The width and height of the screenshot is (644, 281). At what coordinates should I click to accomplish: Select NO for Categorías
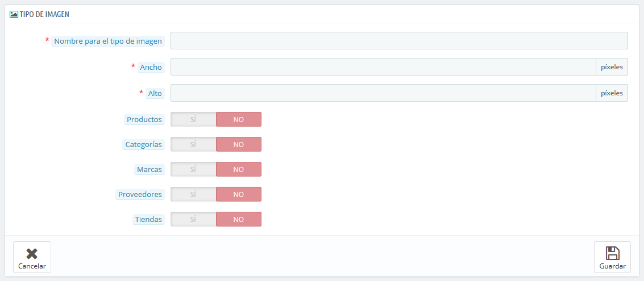(239, 144)
